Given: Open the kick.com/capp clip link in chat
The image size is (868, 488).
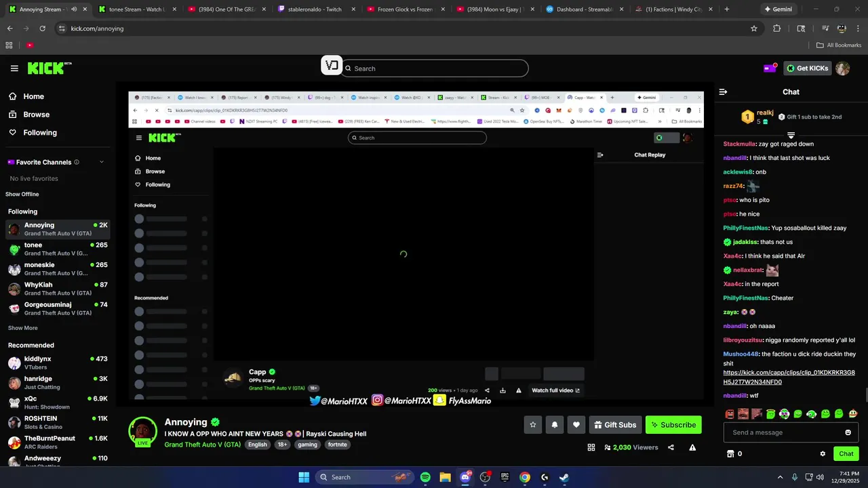Looking at the screenshot, I should 789,378.
